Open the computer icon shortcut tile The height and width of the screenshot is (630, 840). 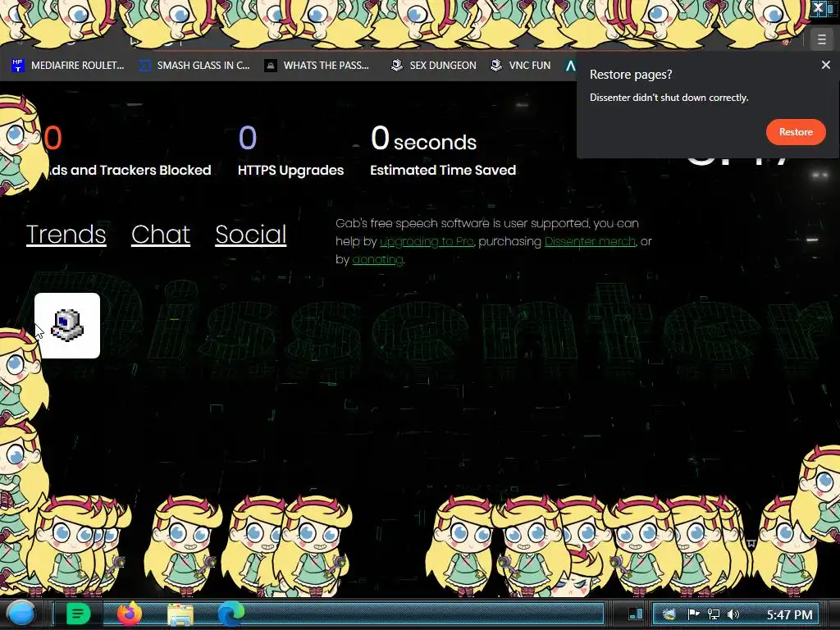[67, 325]
